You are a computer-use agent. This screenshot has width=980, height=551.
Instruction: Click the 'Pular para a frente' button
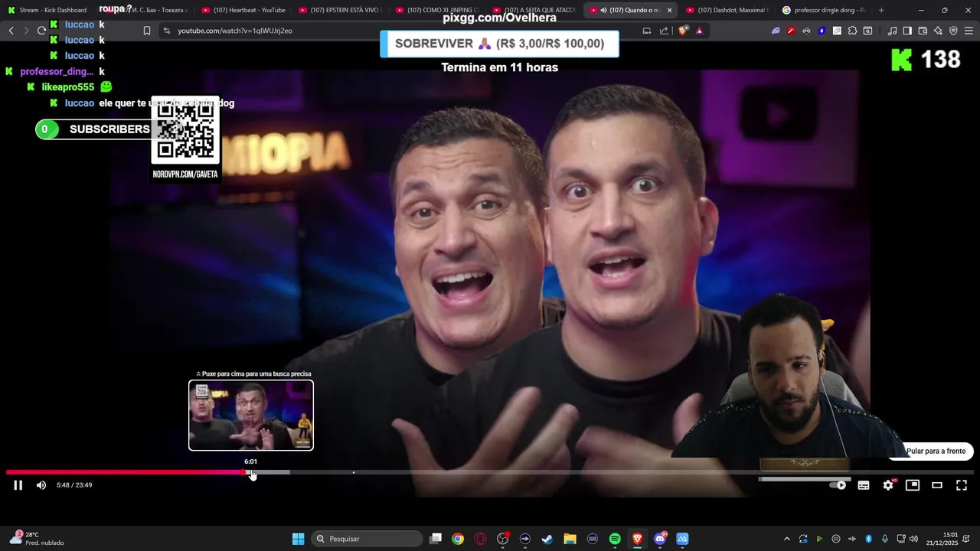click(936, 452)
